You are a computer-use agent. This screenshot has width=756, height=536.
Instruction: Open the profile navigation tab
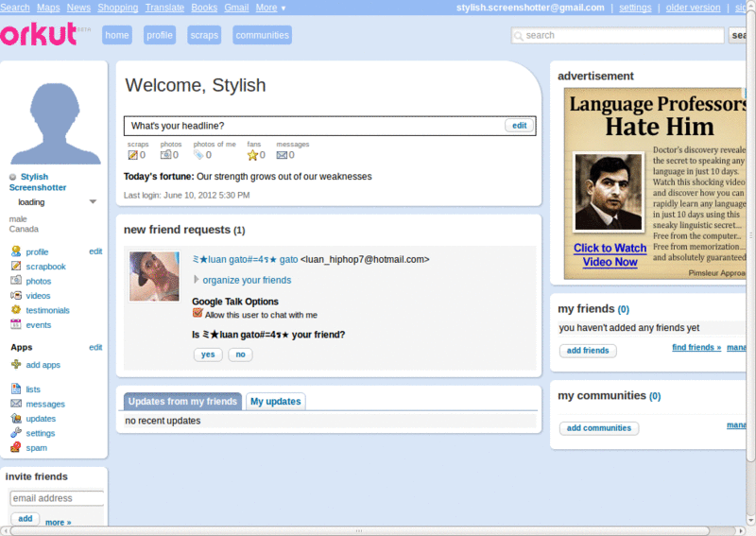click(160, 35)
